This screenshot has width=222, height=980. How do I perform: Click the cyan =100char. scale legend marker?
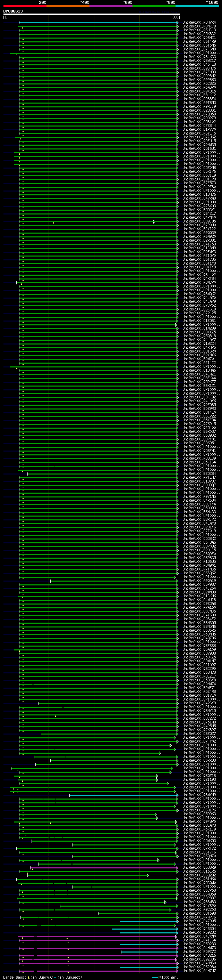point(155,977)
